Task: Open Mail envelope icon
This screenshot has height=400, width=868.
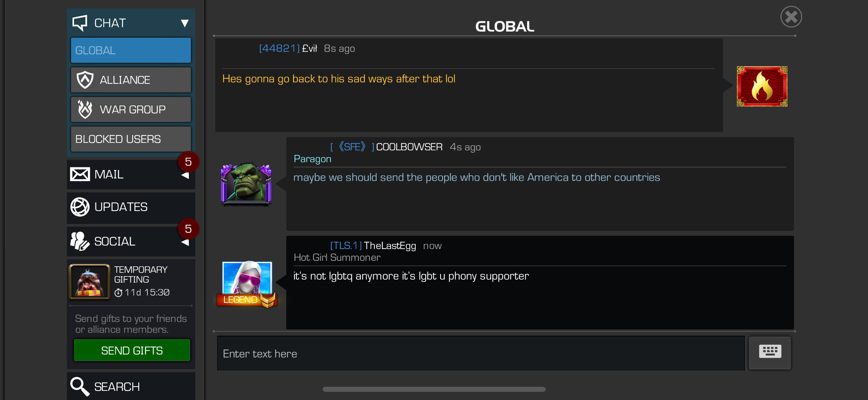Action: point(80,174)
